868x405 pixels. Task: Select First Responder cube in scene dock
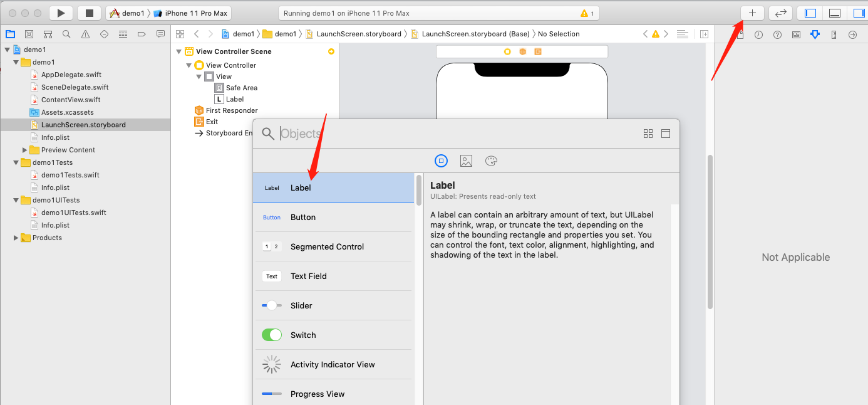click(522, 51)
